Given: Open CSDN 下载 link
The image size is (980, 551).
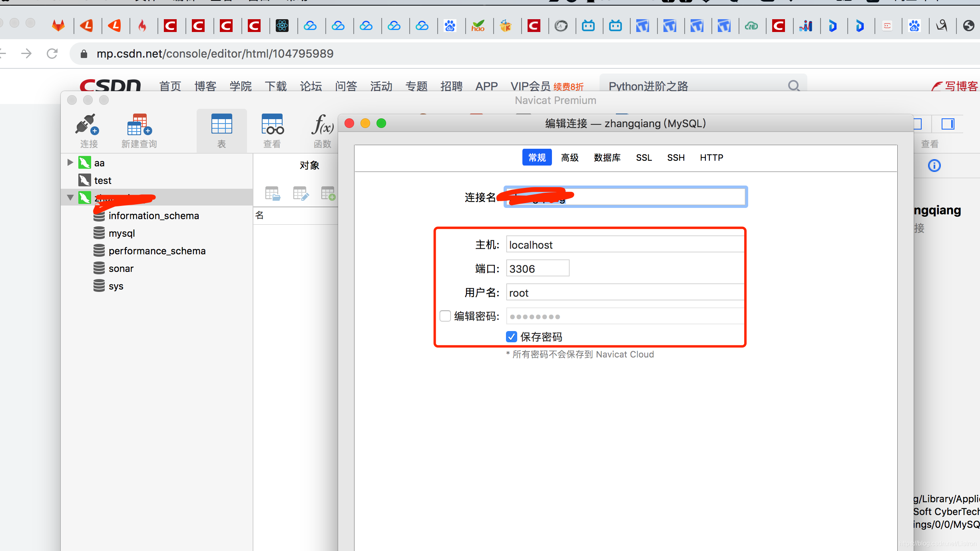Looking at the screenshot, I should coord(276,86).
